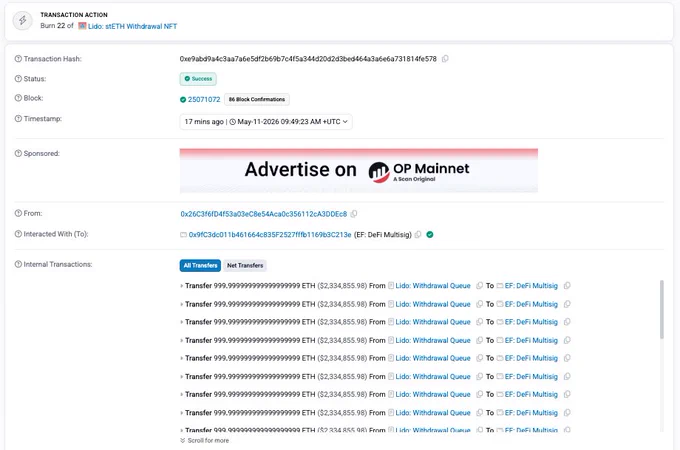Click the "17 mins ago" timestamp text

click(x=204, y=122)
